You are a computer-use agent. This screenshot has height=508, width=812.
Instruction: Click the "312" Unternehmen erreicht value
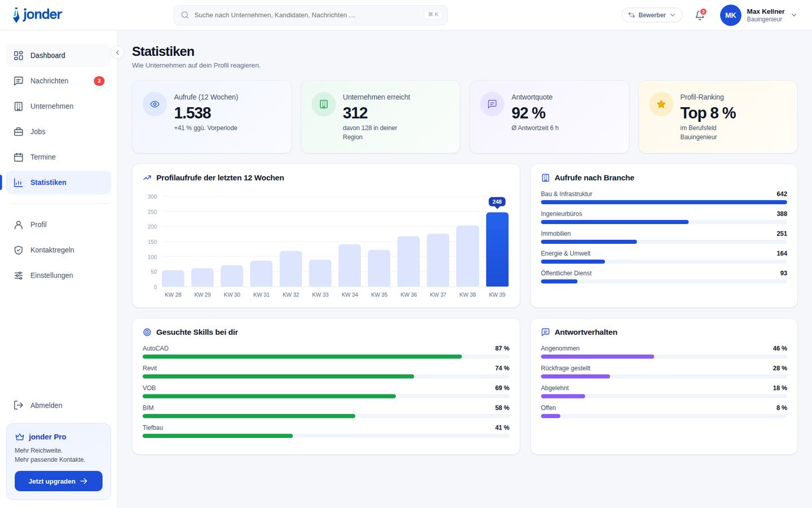pyautogui.click(x=355, y=113)
